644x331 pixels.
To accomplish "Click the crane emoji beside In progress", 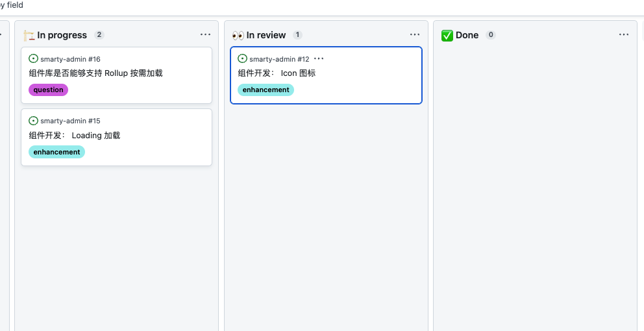I will point(29,35).
